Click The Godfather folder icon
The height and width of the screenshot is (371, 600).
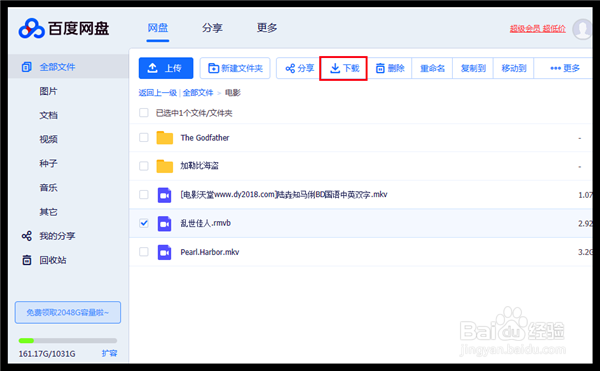(165, 137)
